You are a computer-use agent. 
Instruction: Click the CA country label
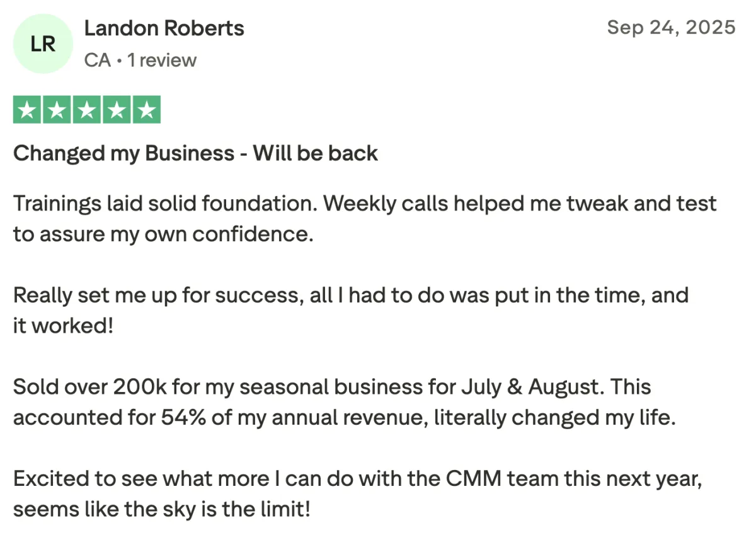click(x=97, y=60)
